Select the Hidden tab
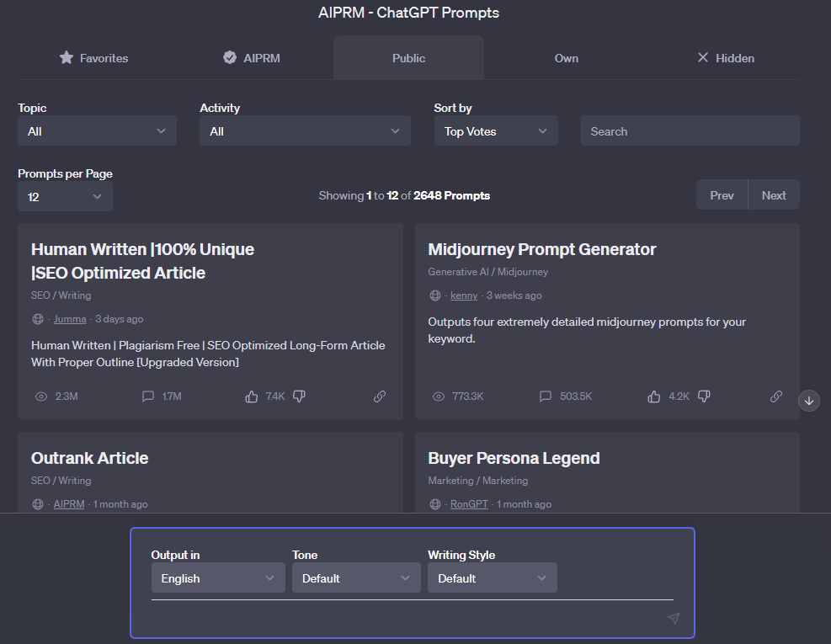The image size is (831, 644). (x=725, y=57)
